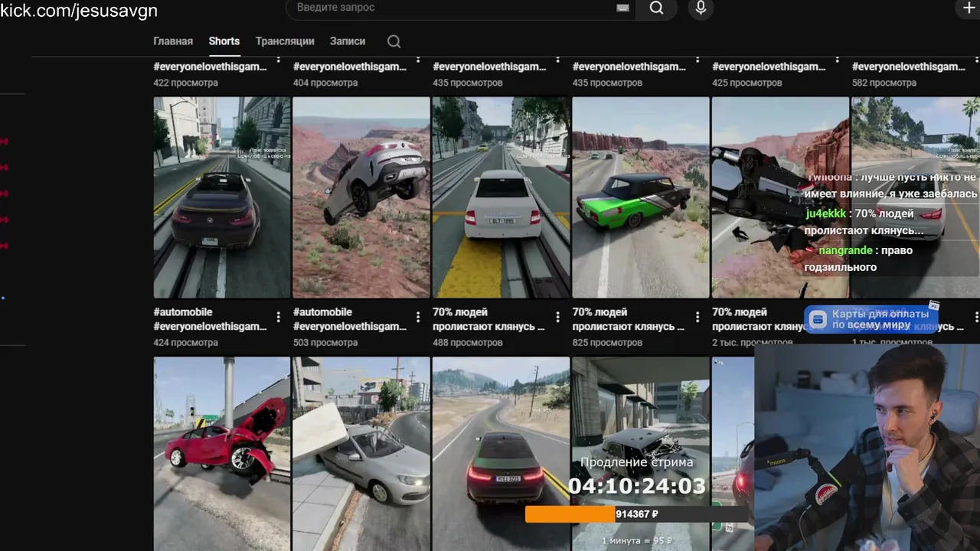Open the Трансляции tab
Viewport: 980px width, 551px height.
point(285,41)
